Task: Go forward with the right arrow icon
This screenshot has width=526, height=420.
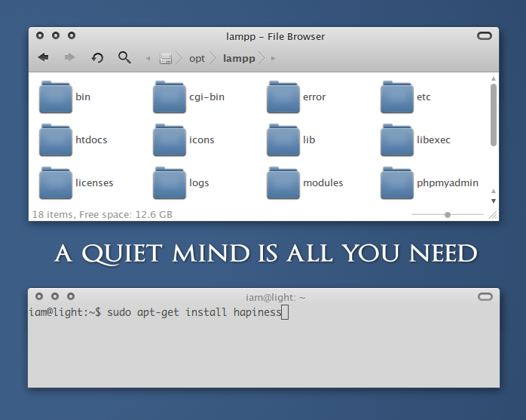Action: (69, 57)
